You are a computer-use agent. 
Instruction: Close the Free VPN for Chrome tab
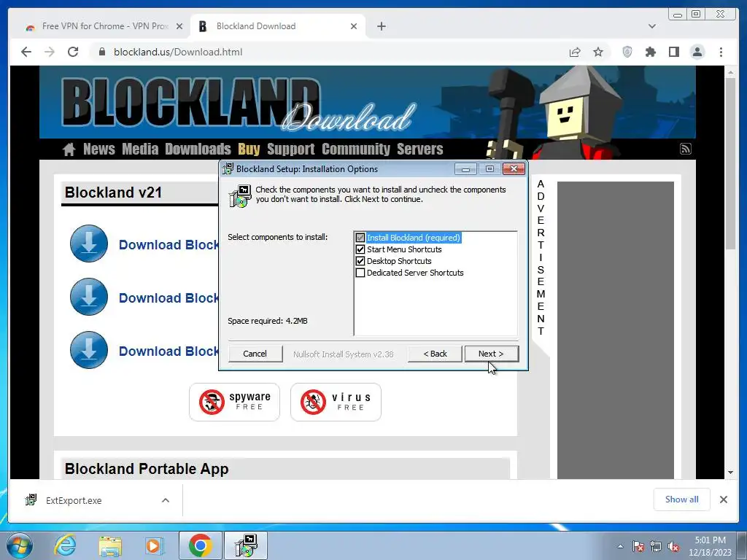[x=179, y=26]
